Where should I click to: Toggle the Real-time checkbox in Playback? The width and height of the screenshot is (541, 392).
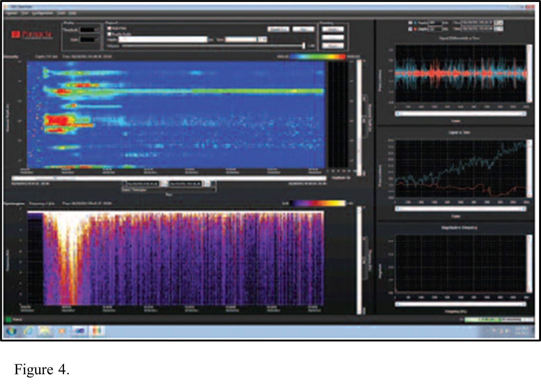pyautogui.click(x=109, y=28)
